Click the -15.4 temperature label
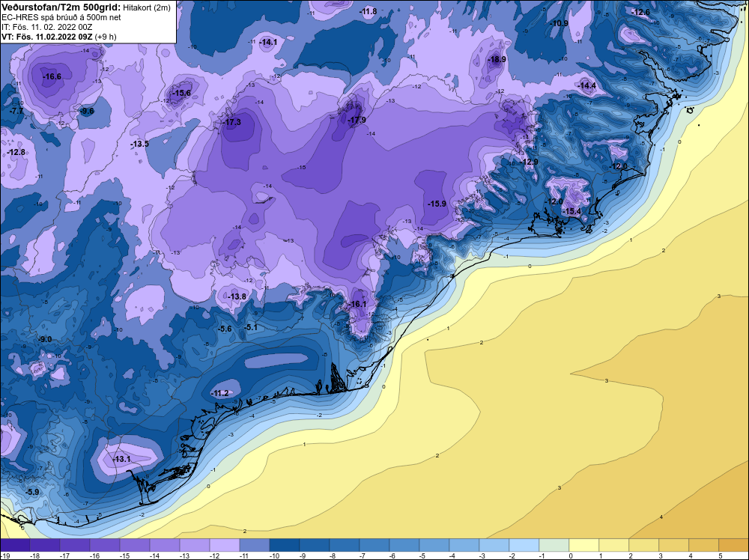This screenshot has width=749, height=560. (571, 211)
